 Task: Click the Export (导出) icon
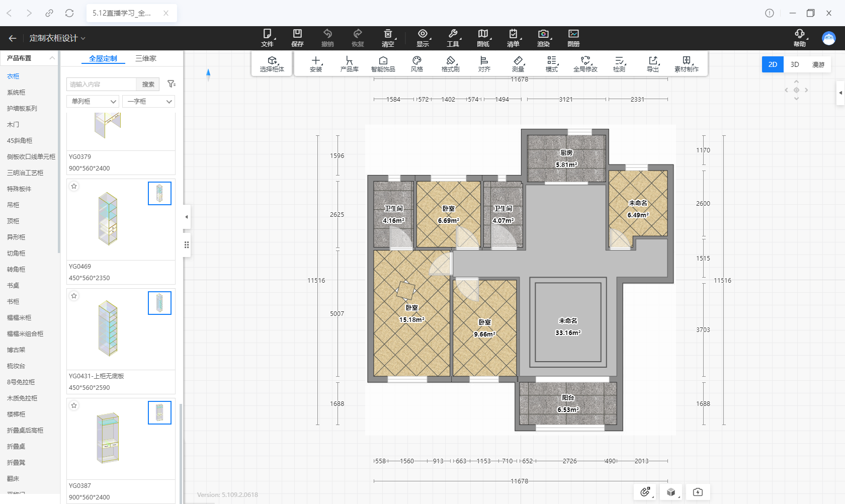653,64
